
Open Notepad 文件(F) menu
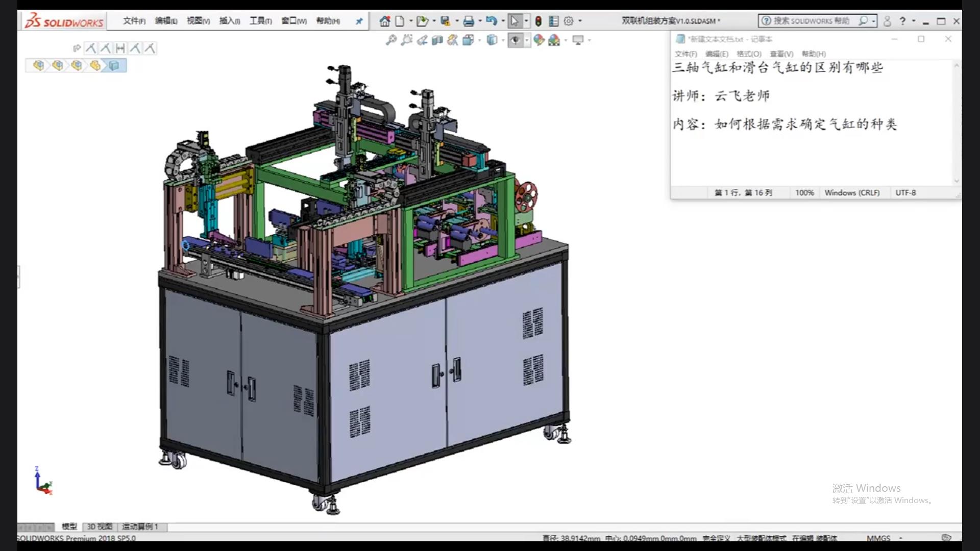coord(686,54)
